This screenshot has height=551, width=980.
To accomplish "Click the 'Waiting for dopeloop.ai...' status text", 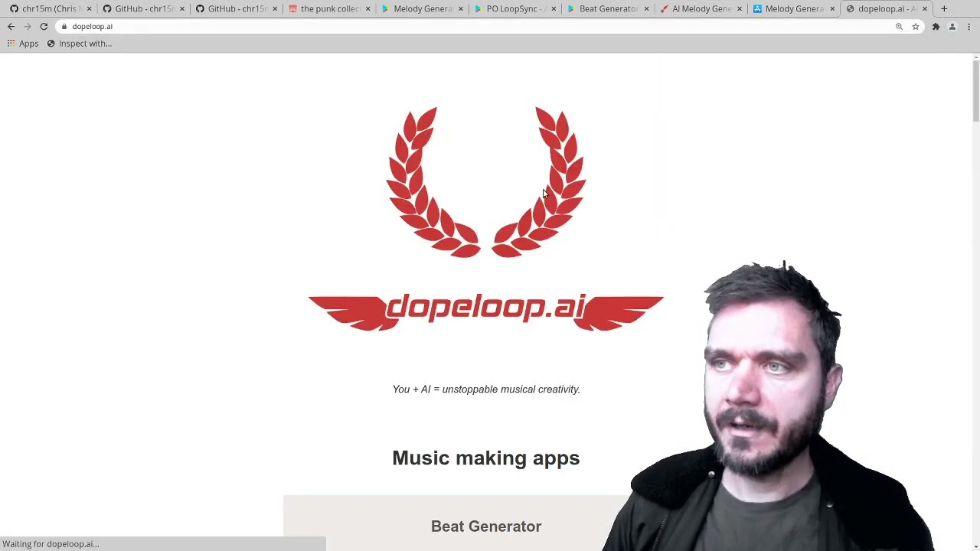I will (51, 544).
